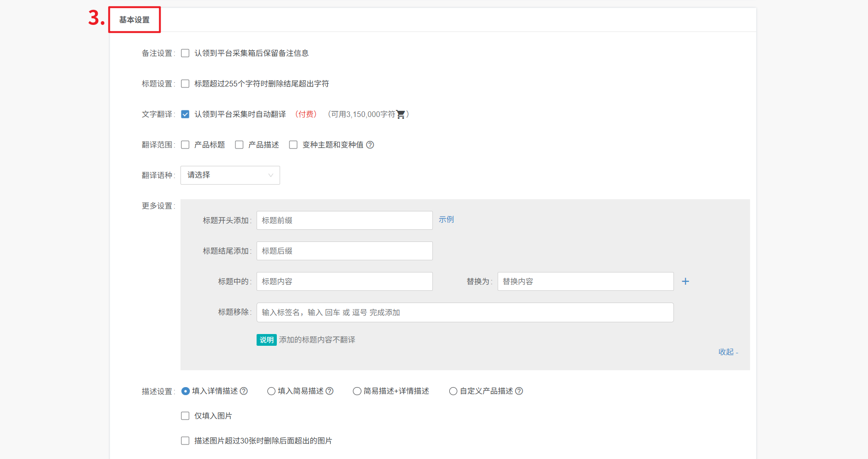
Task: Toggle the 标题超过255个字符 truncation checkbox
Action: click(185, 84)
